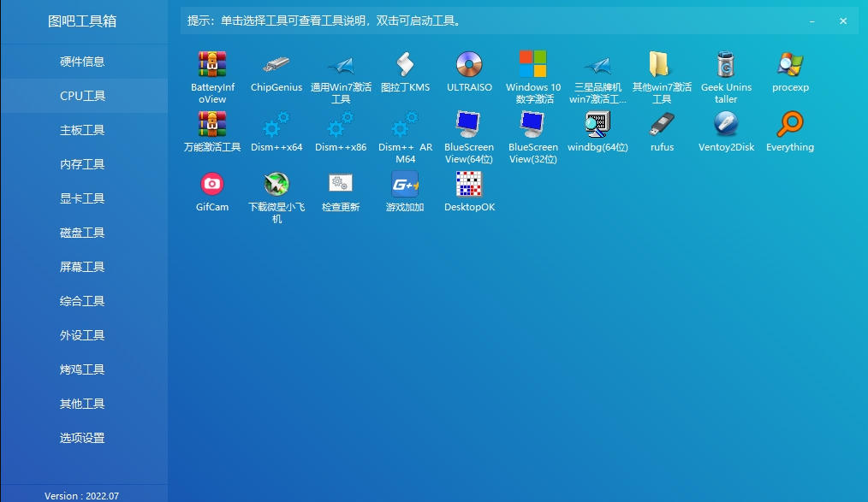868x502 pixels.
Task: Click the Windows 10 数字激活 icon
Action: pyautogui.click(x=533, y=64)
